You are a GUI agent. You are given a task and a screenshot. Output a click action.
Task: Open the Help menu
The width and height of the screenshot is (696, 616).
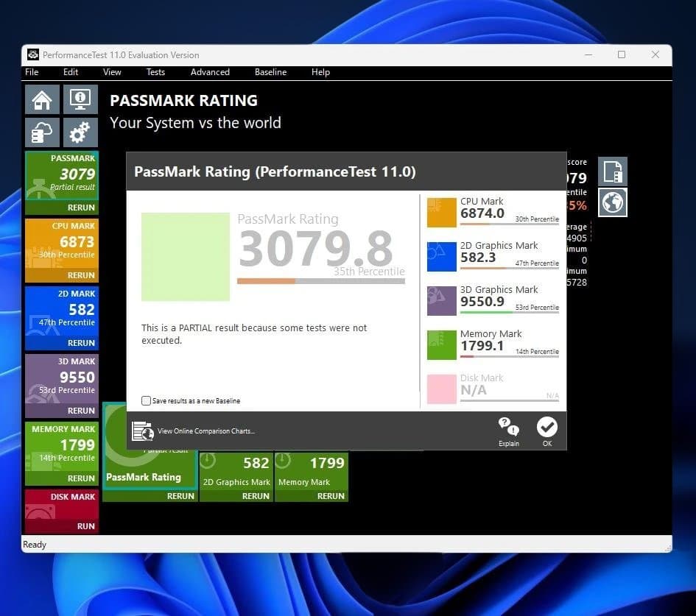coord(320,72)
